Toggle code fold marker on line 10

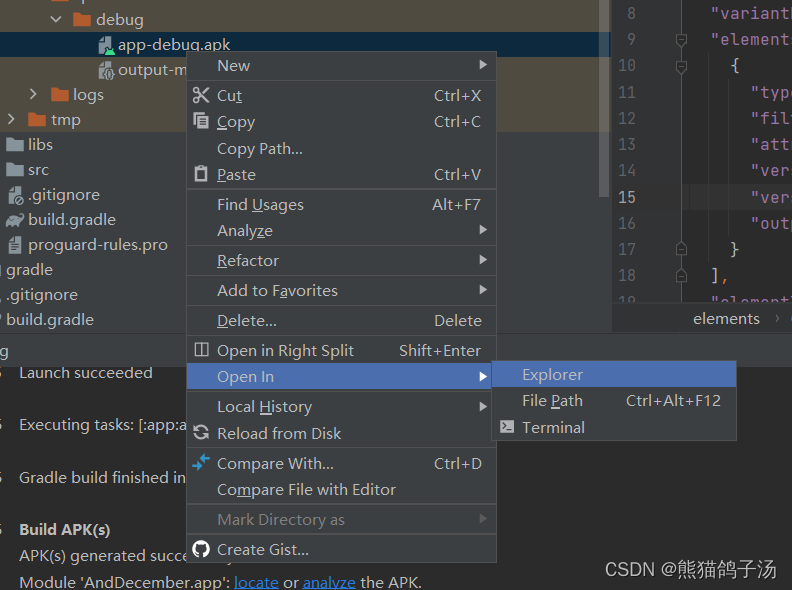(x=681, y=66)
